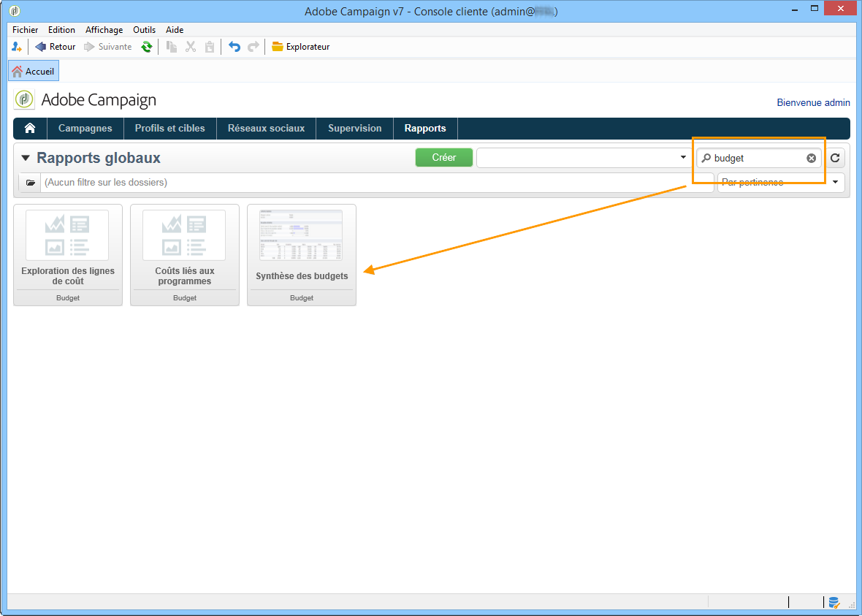862x616 pixels.
Task: Click the database icon in the status bar
Action: click(x=834, y=601)
